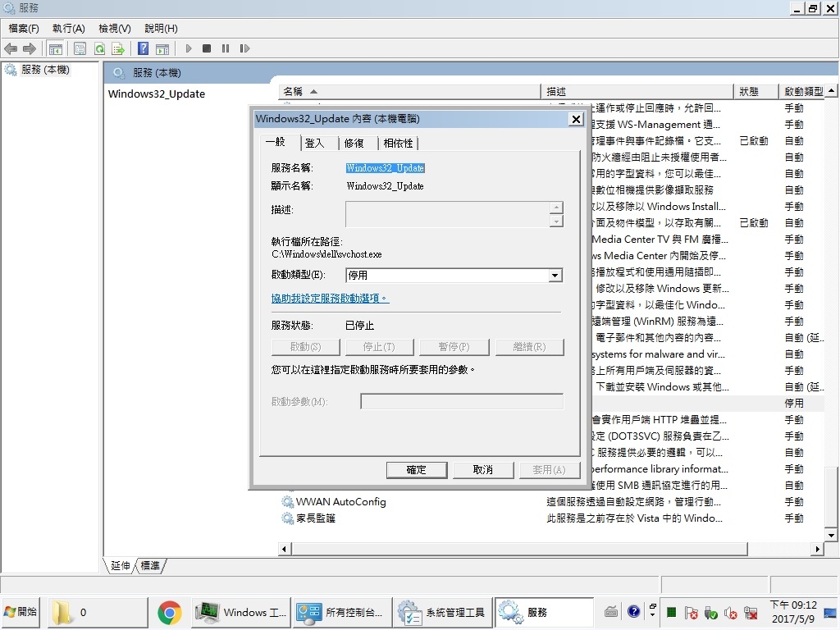Click the 套用(A) button
Viewport: 840px width, 630px height.
coord(549,470)
